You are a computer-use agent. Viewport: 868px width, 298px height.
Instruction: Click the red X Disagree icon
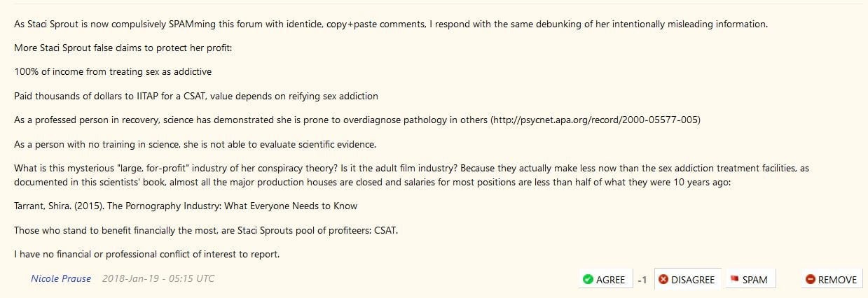pyautogui.click(x=663, y=279)
